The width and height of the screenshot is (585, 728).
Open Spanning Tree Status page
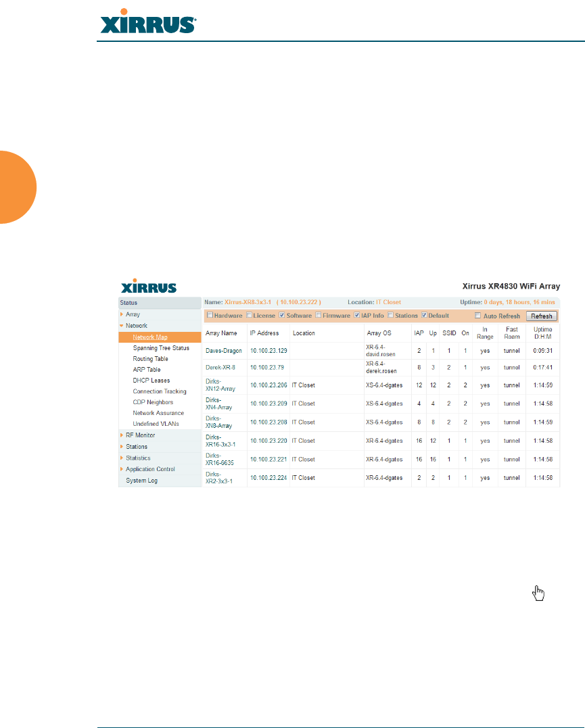pyautogui.click(x=161, y=347)
